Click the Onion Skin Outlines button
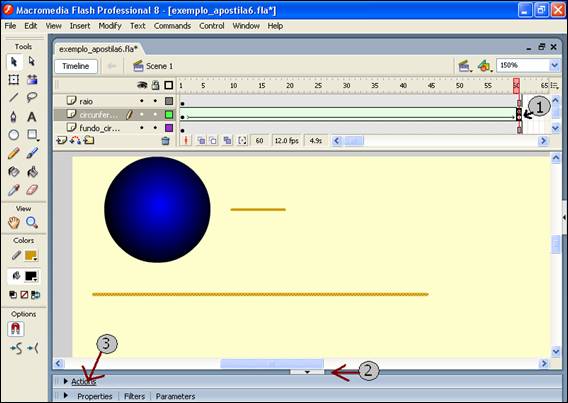Viewport: 568px width, 403px height. coord(213,140)
